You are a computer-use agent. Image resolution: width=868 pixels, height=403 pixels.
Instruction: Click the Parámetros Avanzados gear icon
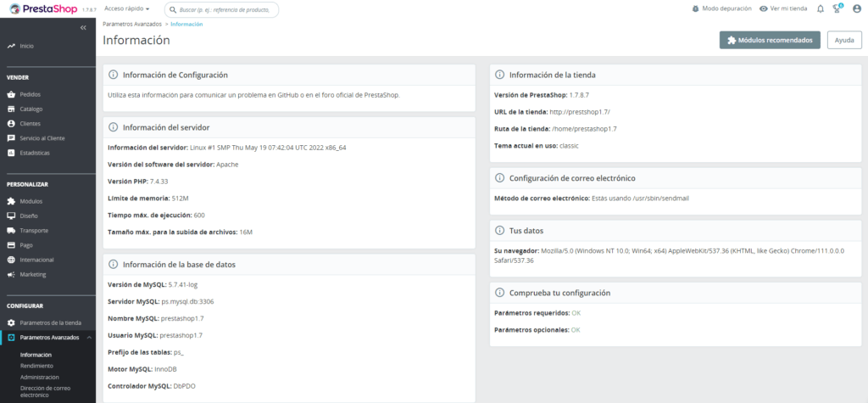[11, 337]
